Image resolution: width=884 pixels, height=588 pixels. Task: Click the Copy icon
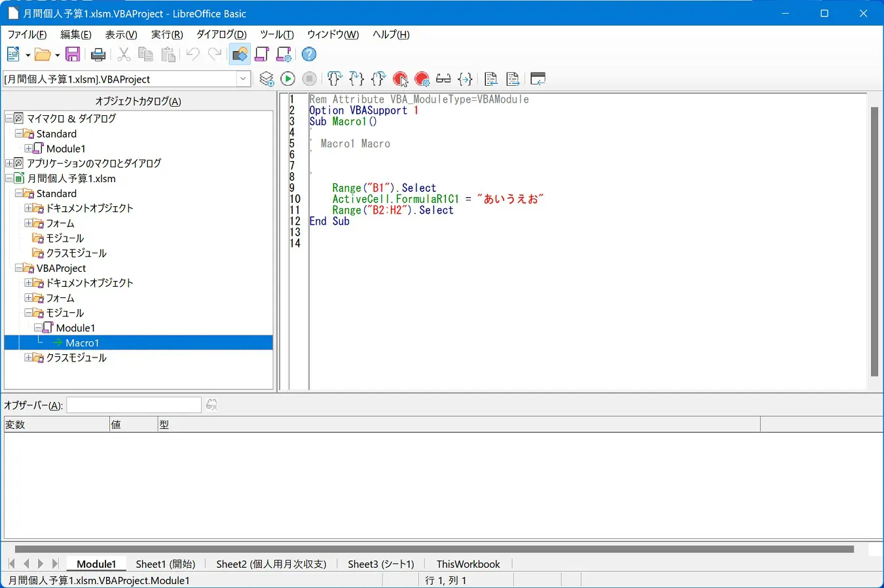[146, 54]
